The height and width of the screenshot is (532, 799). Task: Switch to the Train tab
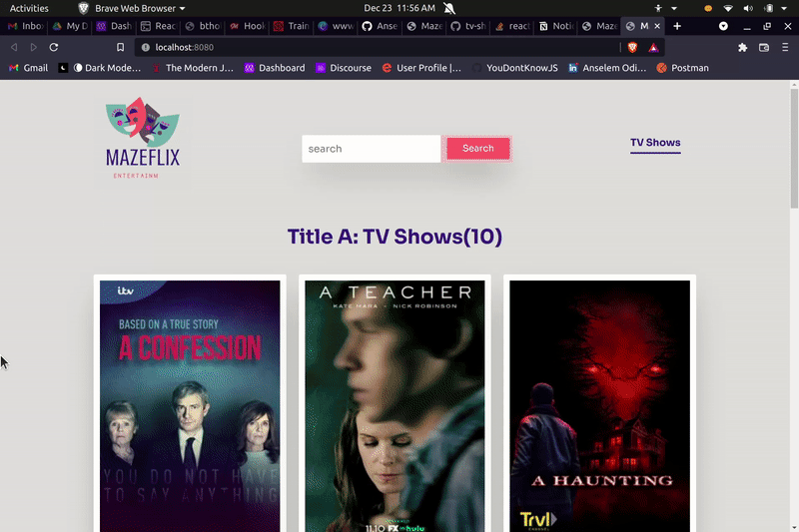click(292, 26)
